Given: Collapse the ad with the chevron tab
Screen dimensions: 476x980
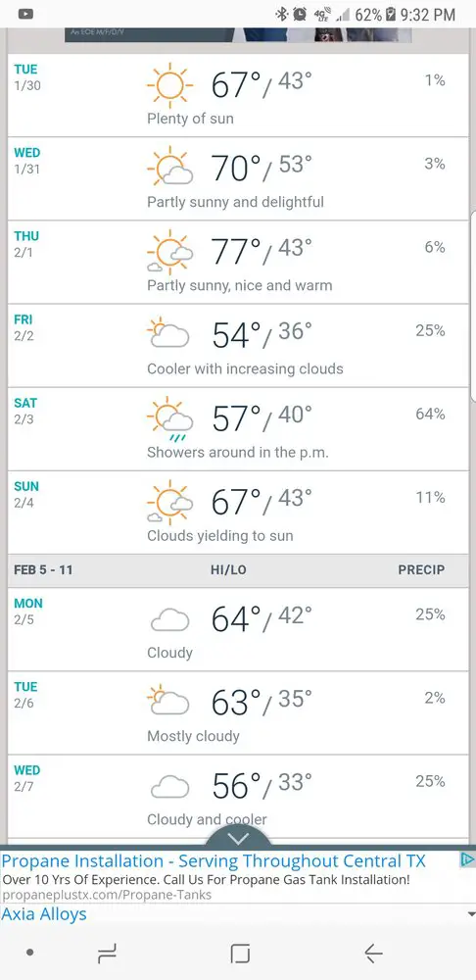Looking at the screenshot, I should pos(238,838).
